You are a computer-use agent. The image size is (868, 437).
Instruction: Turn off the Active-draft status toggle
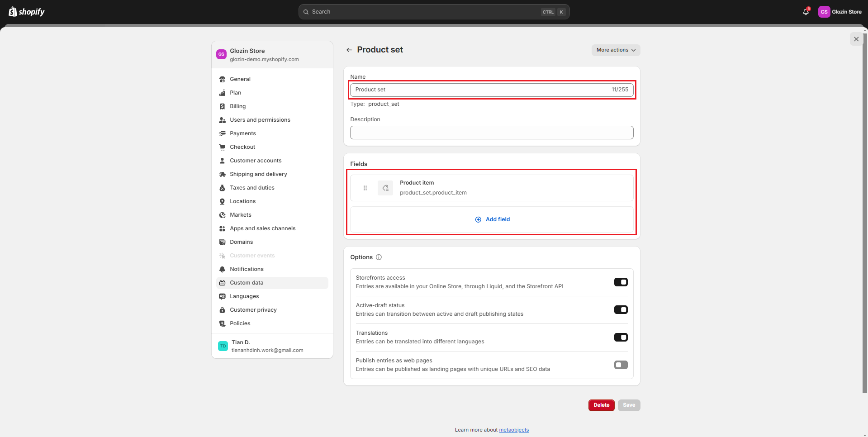(621, 310)
